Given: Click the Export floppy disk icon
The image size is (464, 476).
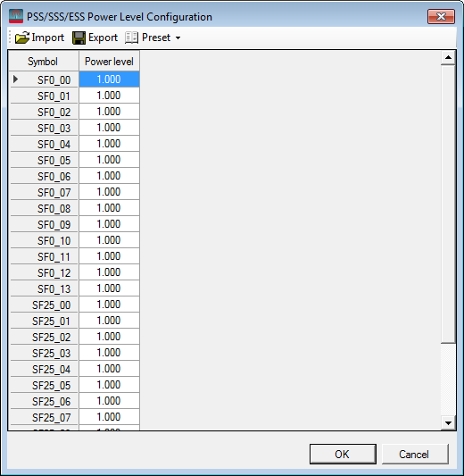Looking at the screenshot, I should [x=79, y=38].
